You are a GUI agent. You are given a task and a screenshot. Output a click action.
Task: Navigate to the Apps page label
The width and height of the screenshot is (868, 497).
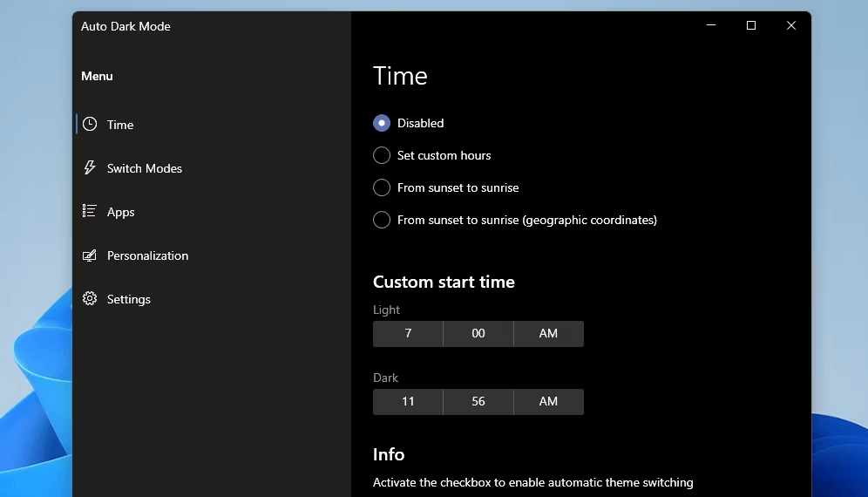tap(121, 212)
